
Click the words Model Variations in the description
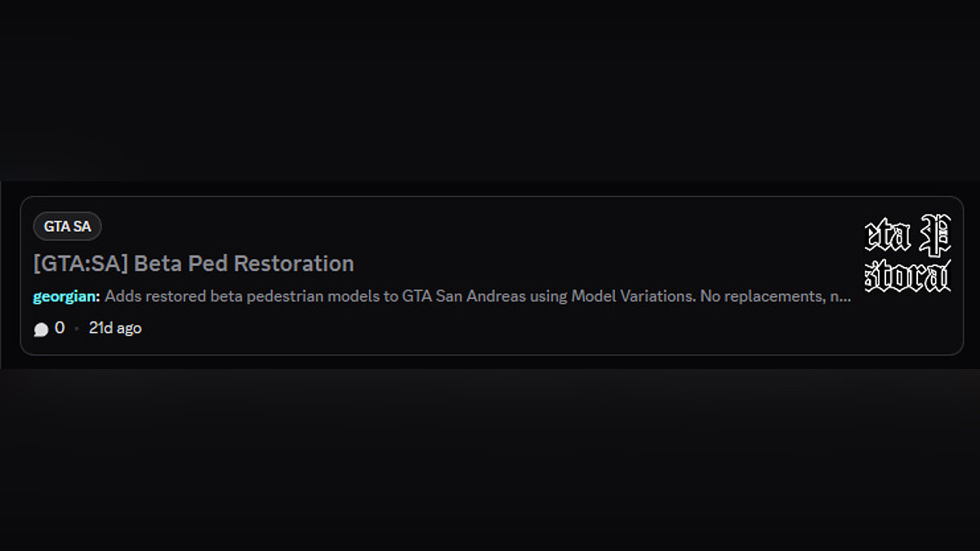coord(633,296)
